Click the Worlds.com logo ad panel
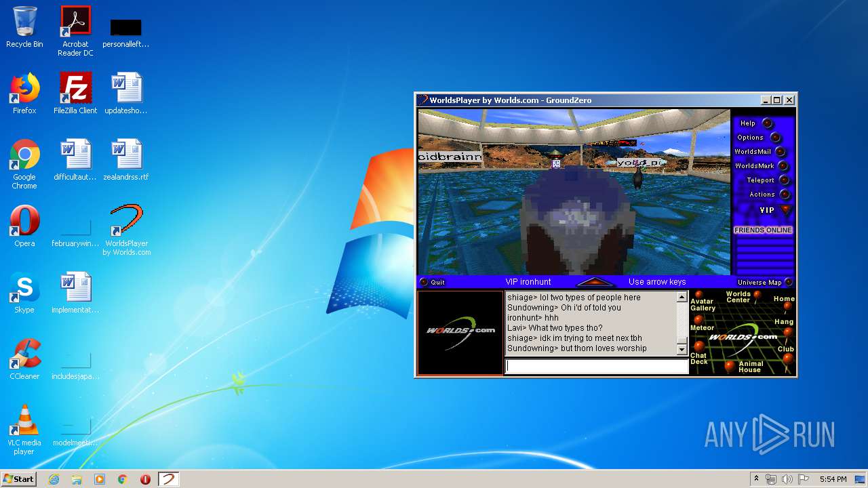This screenshot has width=868, height=488. pos(460,332)
